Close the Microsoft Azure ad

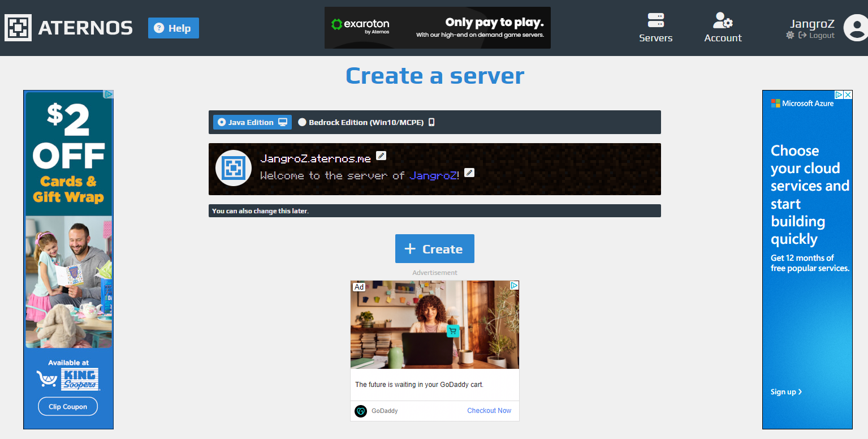click(x=847, y=94)
